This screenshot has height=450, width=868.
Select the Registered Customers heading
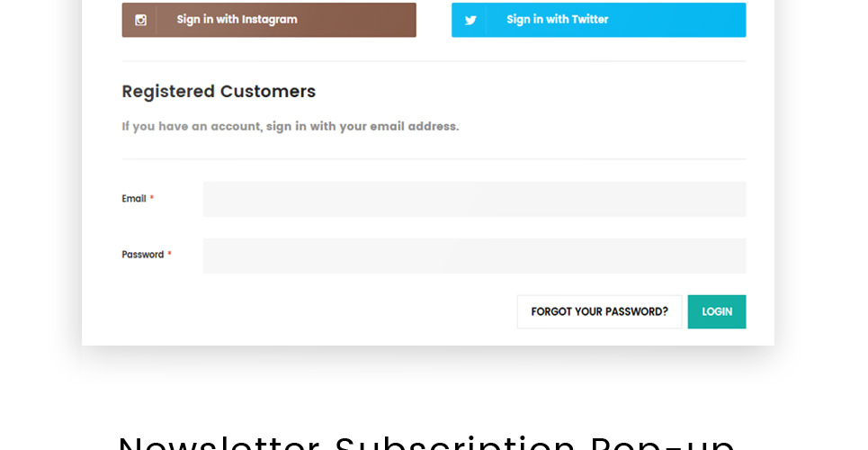[219, 92]
